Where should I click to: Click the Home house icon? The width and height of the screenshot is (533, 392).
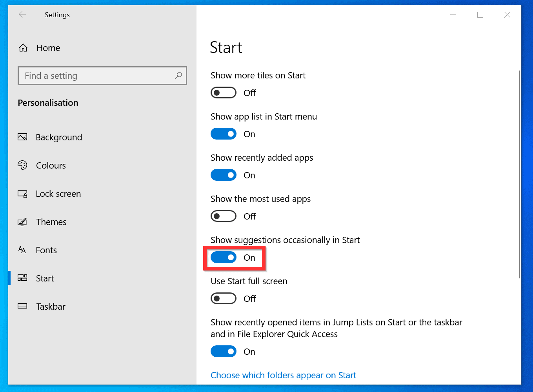coord(23,48)
